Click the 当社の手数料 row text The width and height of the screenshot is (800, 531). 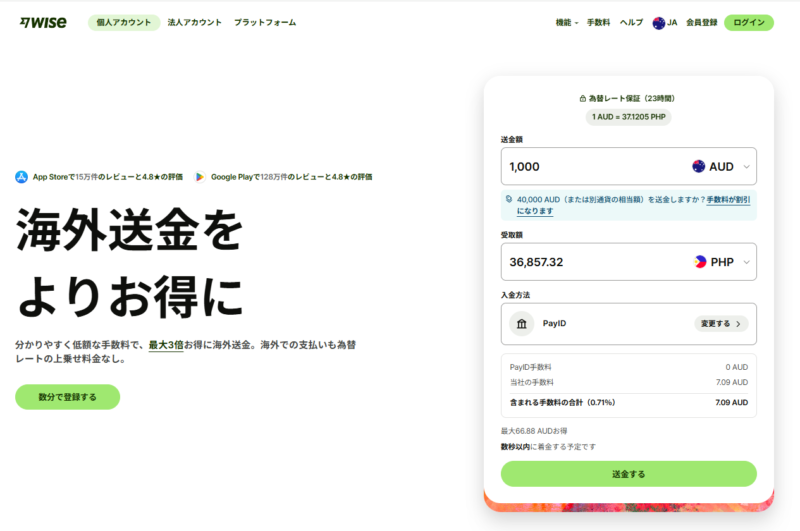tap(531, 382)
